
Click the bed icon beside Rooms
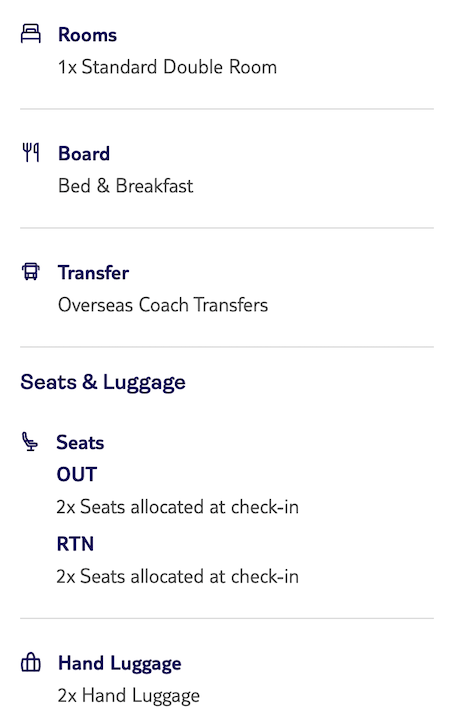coord(31,34)
